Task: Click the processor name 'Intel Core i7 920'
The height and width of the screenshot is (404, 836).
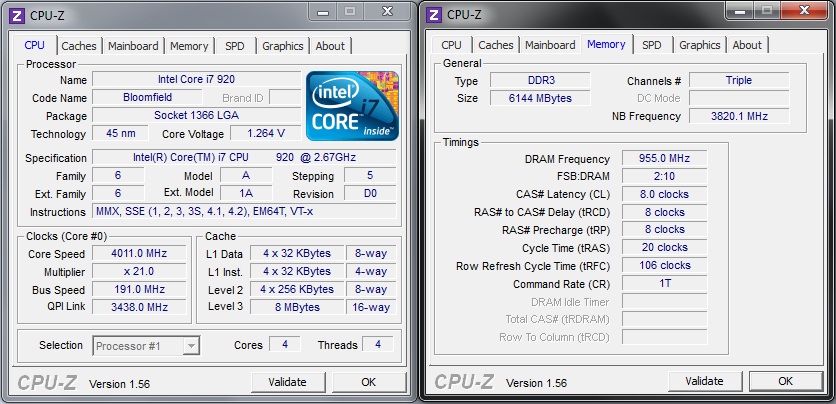Action: pyautogui.click(x=196, y=79)
